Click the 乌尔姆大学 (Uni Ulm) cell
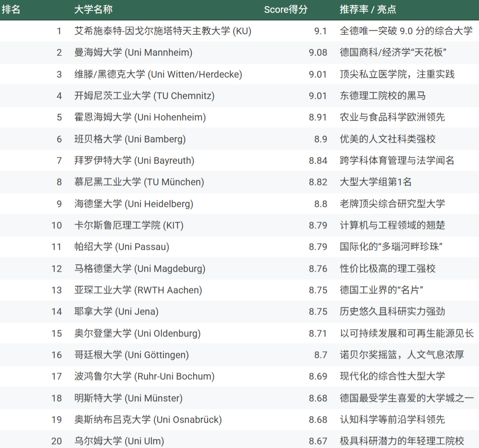Image resolution: width=479 pixels, height=448 pixels. click(x=119, y=441)
